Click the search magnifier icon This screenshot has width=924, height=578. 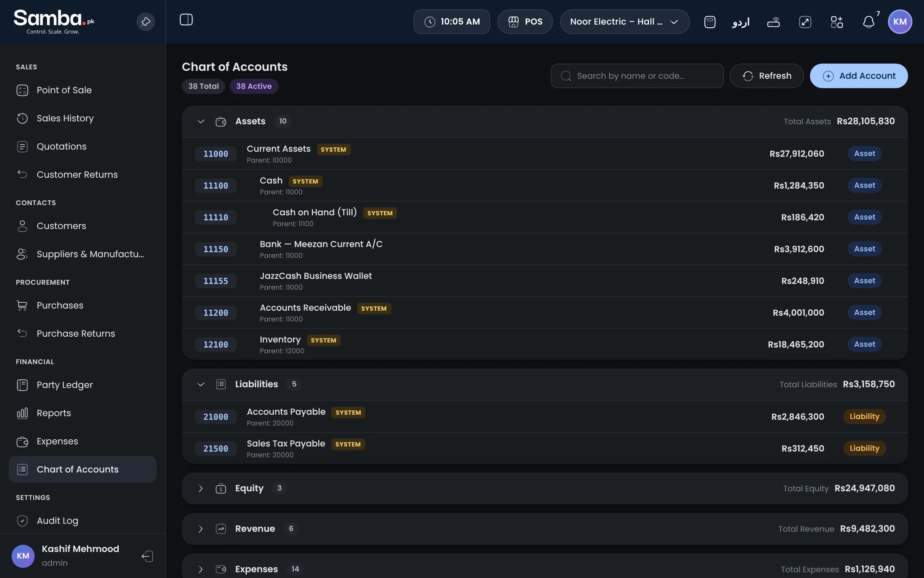(566, 76)
